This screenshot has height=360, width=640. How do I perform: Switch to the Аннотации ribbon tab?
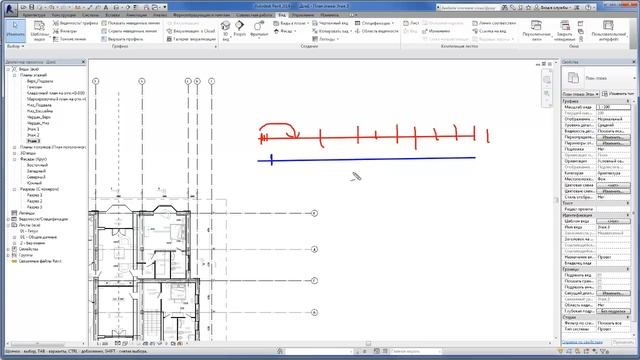tap(136, 15)
